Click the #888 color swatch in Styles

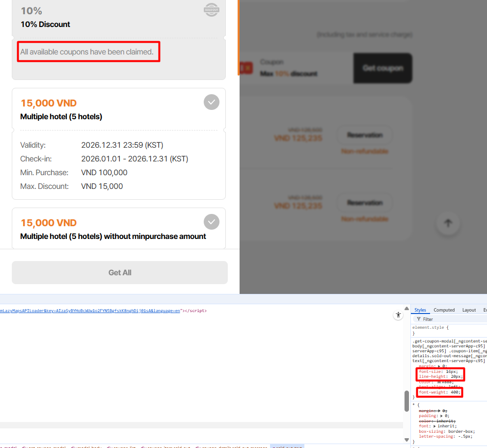(439, 382)
